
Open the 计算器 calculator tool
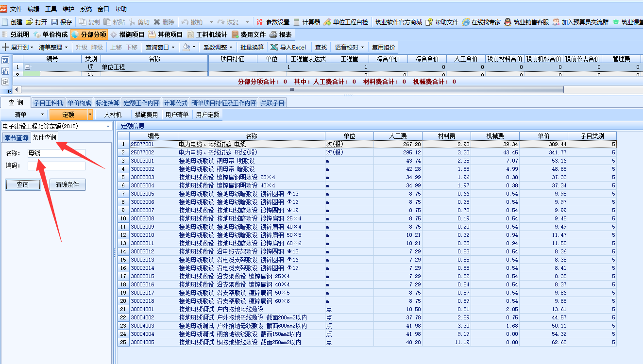point(306,22)
